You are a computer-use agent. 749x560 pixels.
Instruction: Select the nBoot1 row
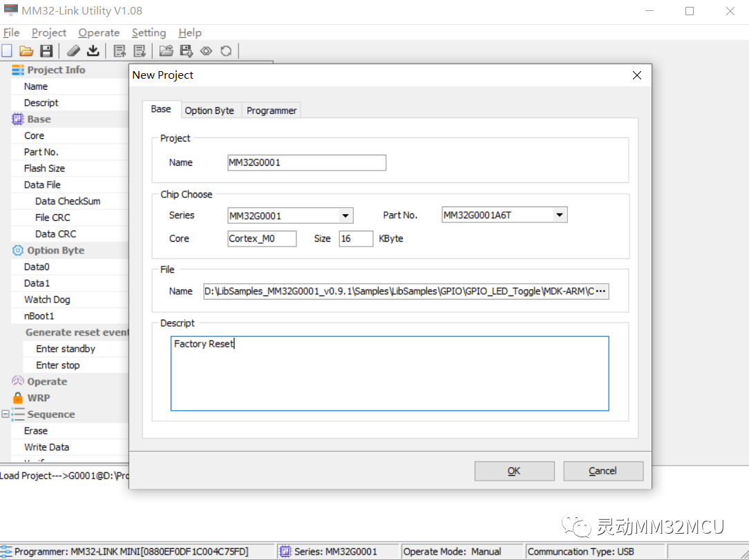click(70, 316)
